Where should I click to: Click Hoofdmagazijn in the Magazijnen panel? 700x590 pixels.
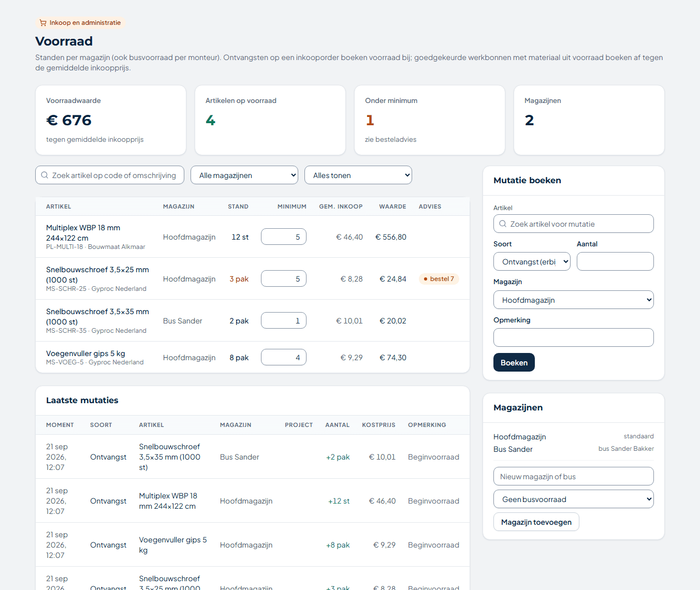coord(520,437)
